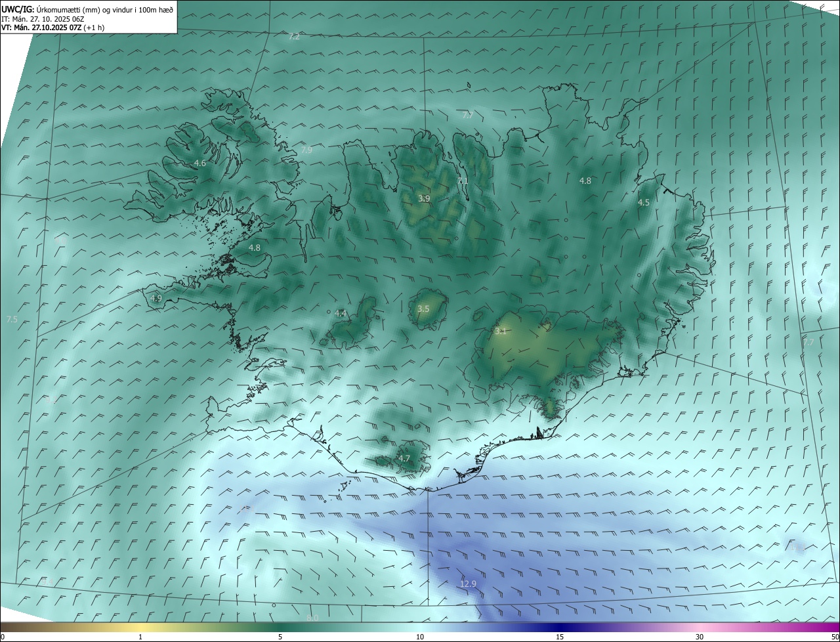Click the colorbar tick label 0

click(x=3, y=637)
